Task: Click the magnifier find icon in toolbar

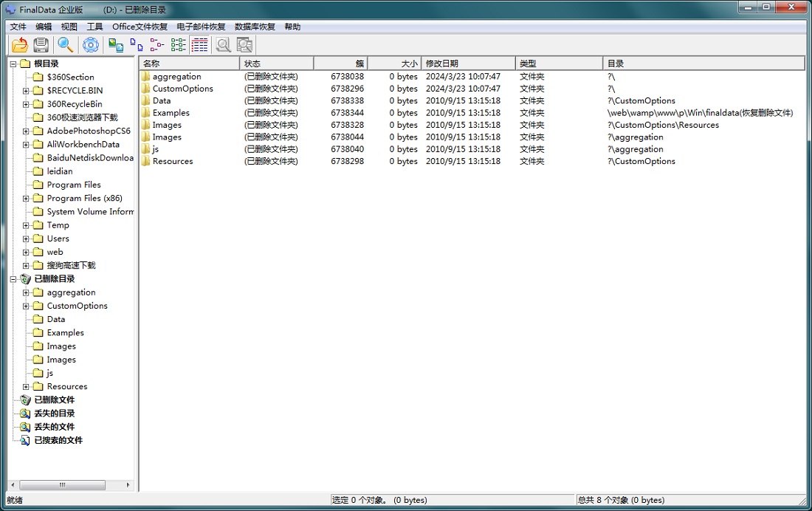Action: (x=66, y=45)
